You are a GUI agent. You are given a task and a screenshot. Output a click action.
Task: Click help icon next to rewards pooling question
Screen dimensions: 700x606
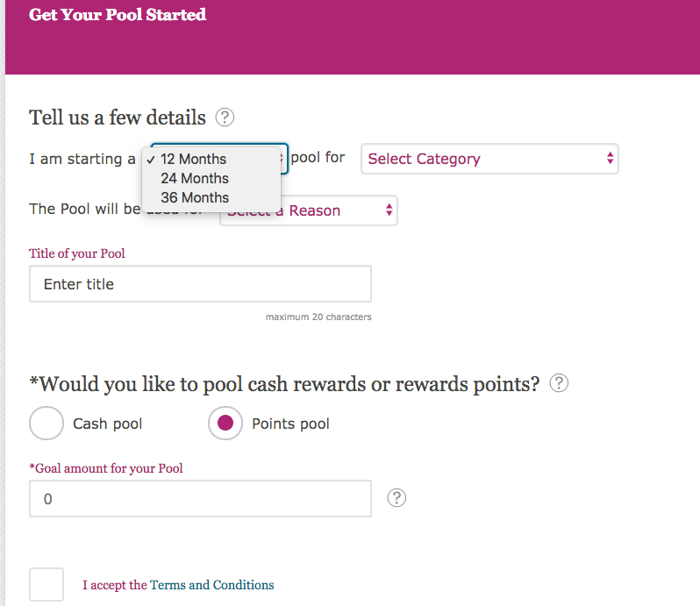coord(559,383)
